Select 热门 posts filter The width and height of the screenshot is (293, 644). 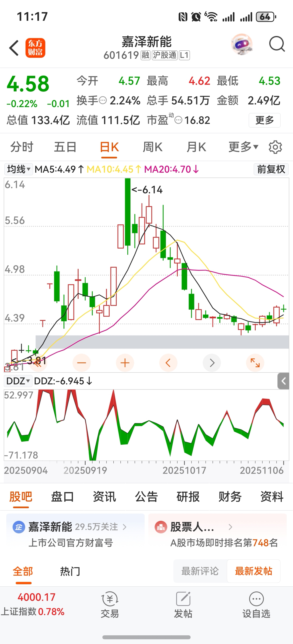(x=70, y=571)
